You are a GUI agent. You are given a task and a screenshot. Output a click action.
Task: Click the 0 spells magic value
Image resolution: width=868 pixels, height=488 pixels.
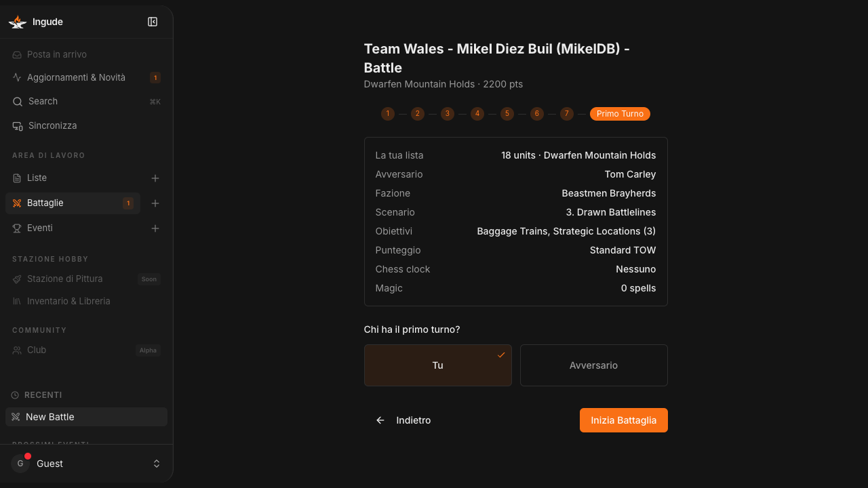[639, 288]
